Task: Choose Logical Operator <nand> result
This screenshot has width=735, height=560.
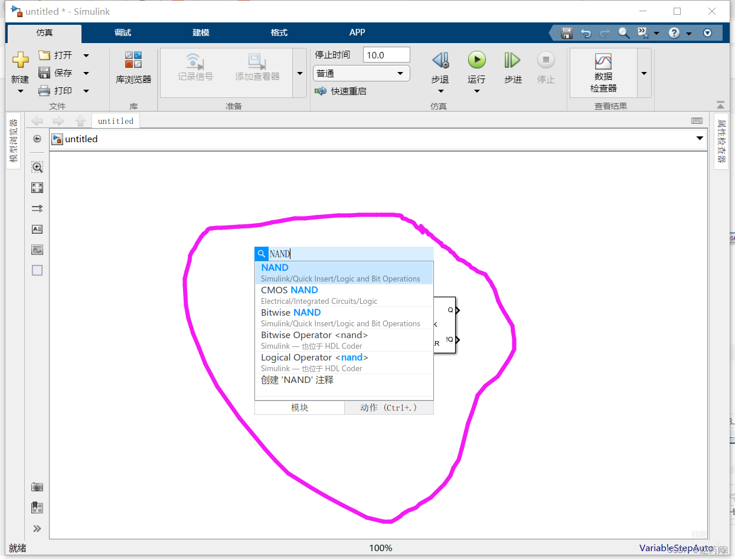Action: point(344,362)
